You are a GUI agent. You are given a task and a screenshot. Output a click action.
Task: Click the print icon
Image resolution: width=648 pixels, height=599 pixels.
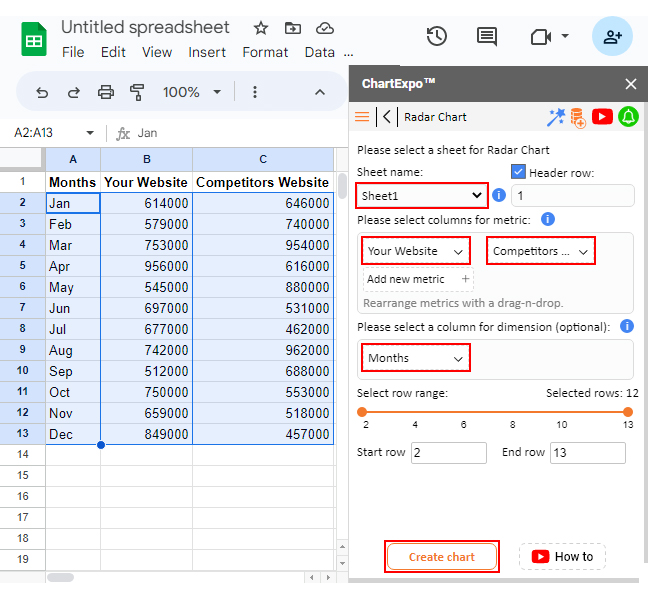(106, 92)
